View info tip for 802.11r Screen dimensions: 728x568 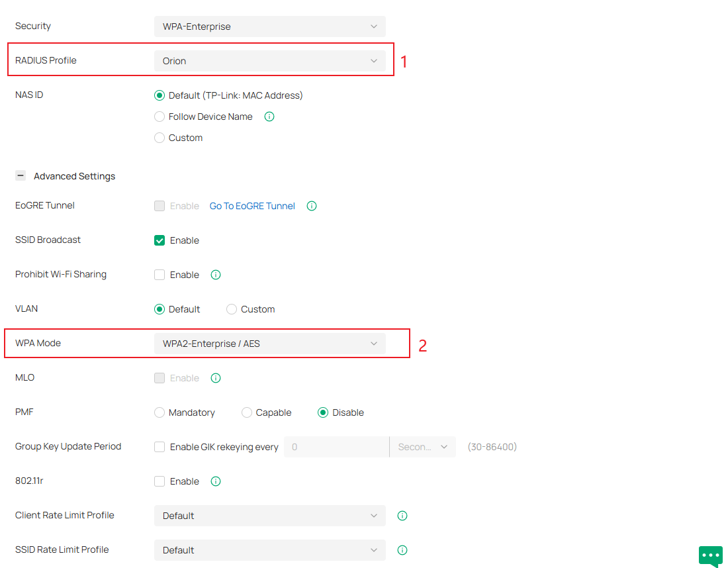pos(215,481)
